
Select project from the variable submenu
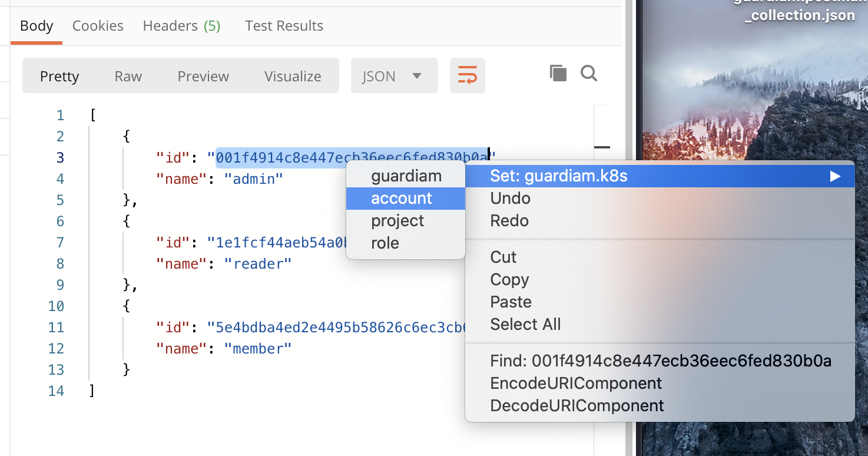[397, 220]
